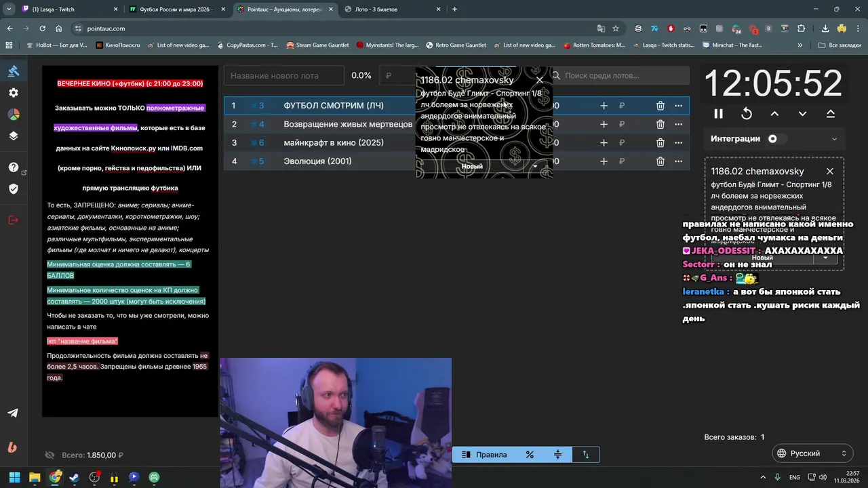
Task: Open the shield icon in left sidebar
Action: (13, 188)
